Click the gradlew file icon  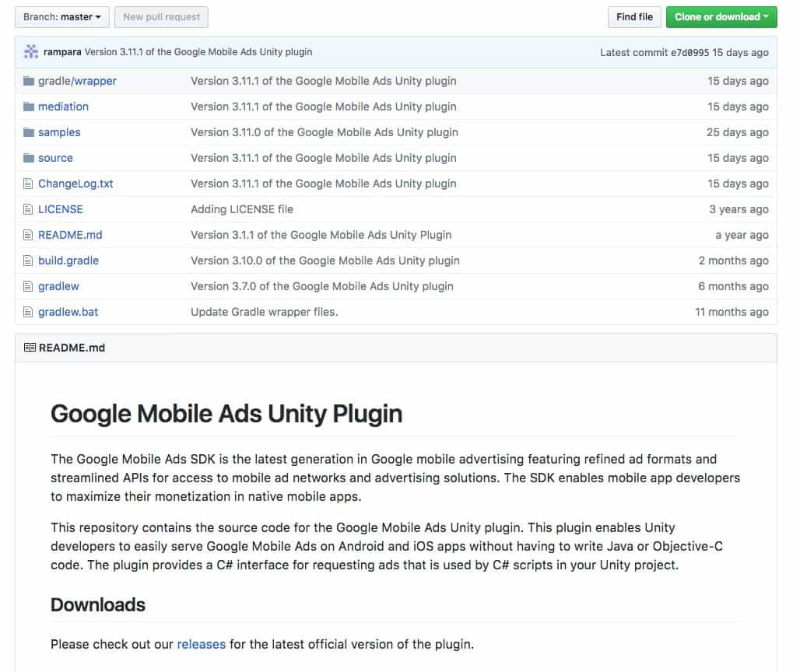[28, 286]
